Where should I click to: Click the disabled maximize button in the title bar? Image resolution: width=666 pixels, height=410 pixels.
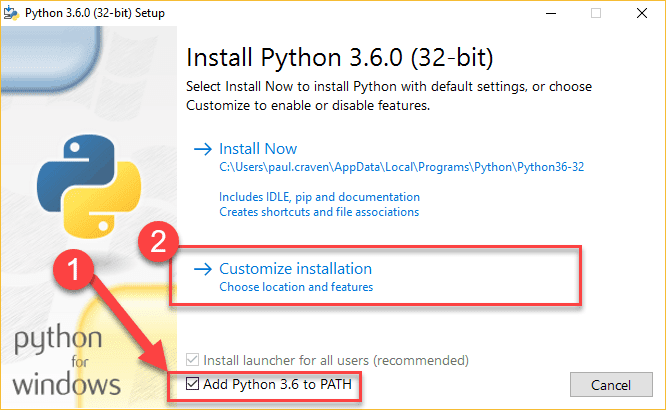[x=597, y=14]
